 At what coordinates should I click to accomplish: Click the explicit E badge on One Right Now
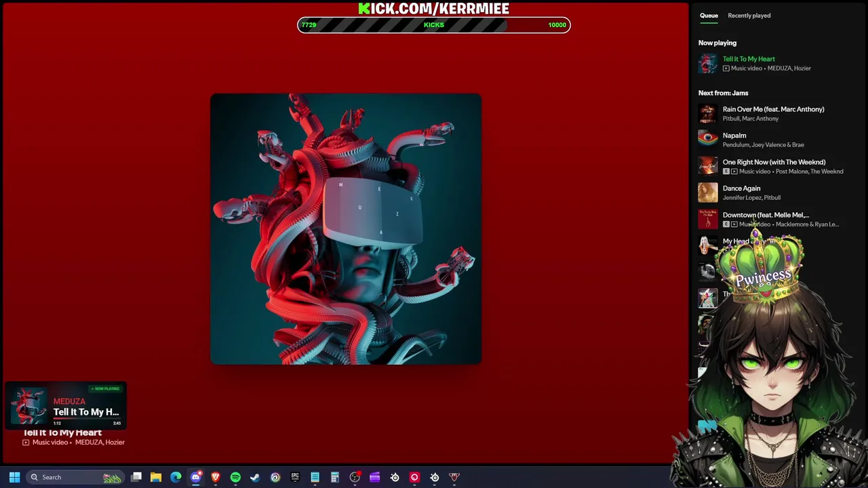click(726, 171)
